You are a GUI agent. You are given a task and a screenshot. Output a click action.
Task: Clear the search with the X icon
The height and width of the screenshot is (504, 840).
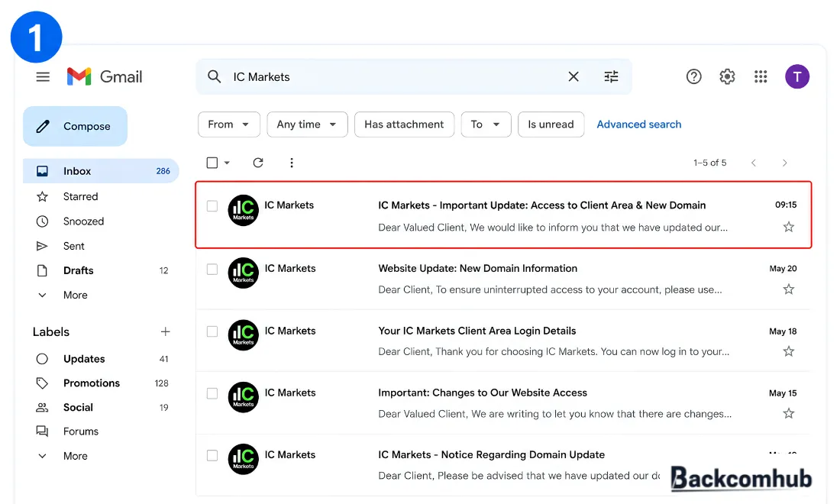[x=573, y=76]
